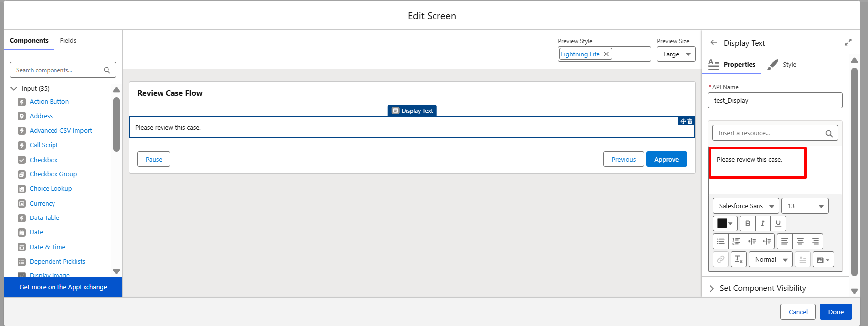The width and height of the screenshot is (868, 326).
Task: Delete the Display Text component with trash icon
Action: [690, 121]
